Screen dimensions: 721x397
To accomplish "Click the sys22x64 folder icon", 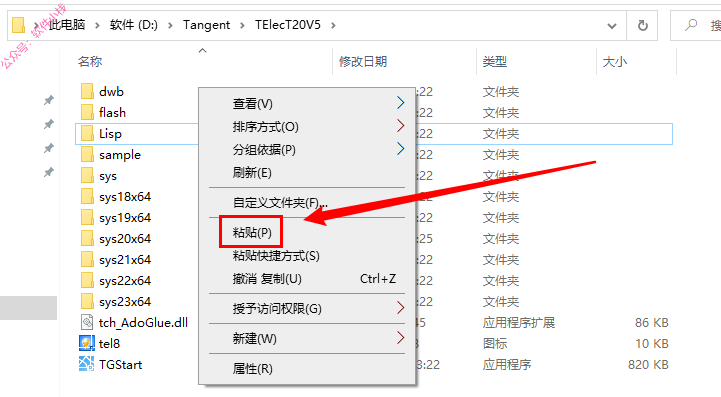I will tap(86, 281).
